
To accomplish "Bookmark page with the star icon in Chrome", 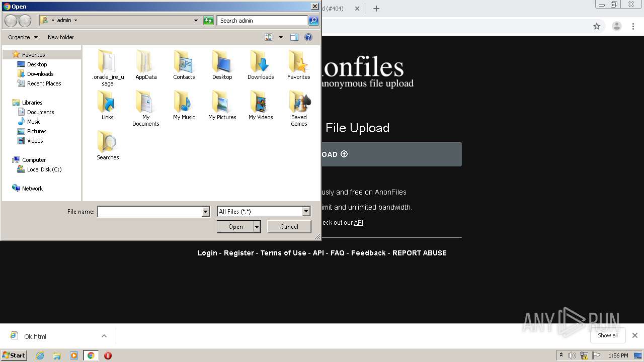I will tap(597, 26).
